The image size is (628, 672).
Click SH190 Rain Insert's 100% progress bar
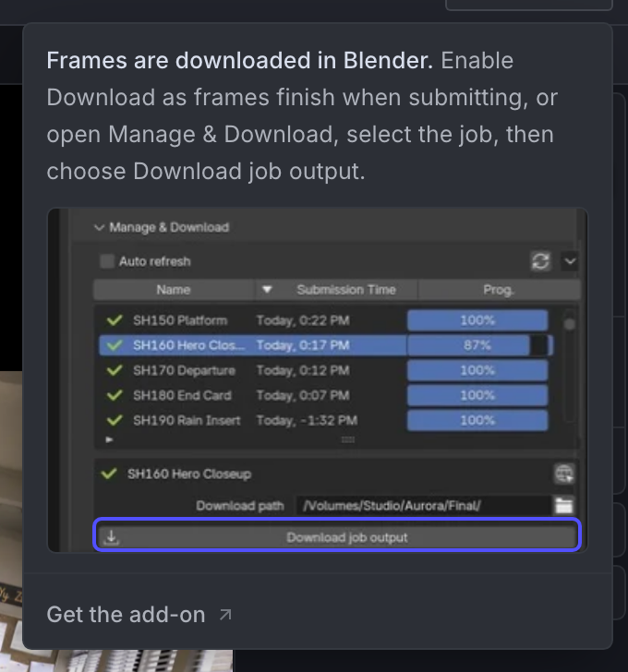coord(477,420)
